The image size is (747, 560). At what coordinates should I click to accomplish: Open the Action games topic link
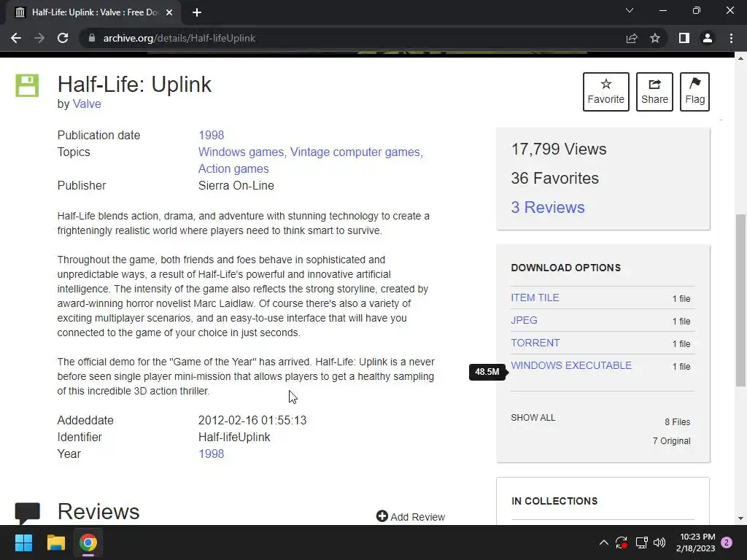(x=233, y=168)
